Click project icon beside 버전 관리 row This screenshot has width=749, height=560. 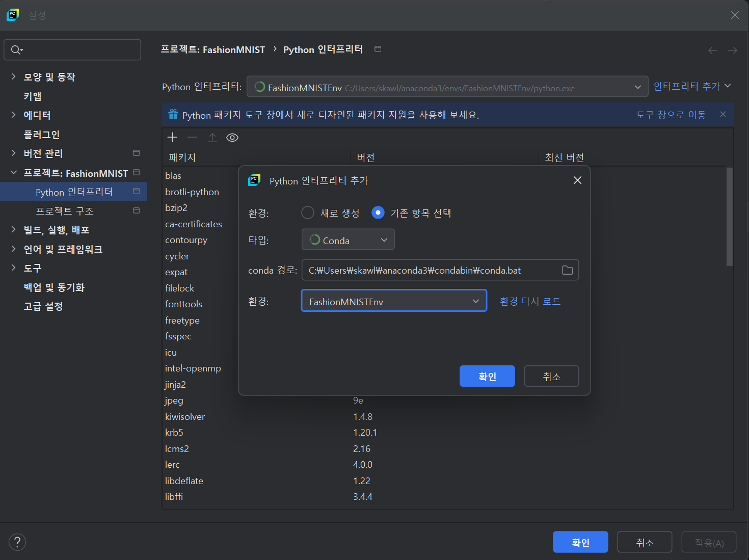pyautogui.click(x=137, y=153)
